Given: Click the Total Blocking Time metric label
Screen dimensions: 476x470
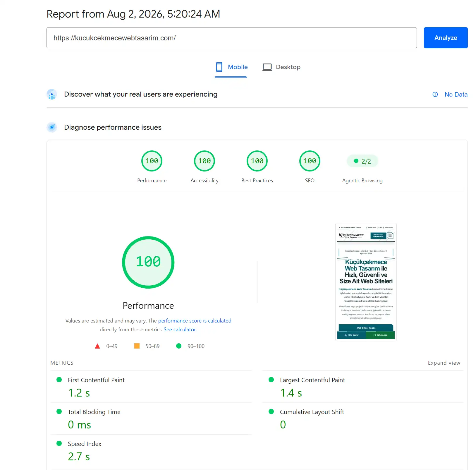Looking at the screenshot, I should tap(94, 412).
